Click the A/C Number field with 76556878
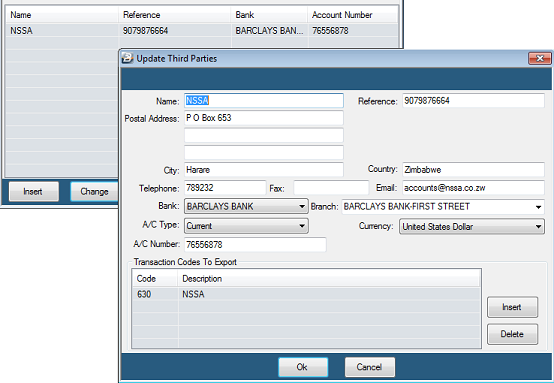 255,244
